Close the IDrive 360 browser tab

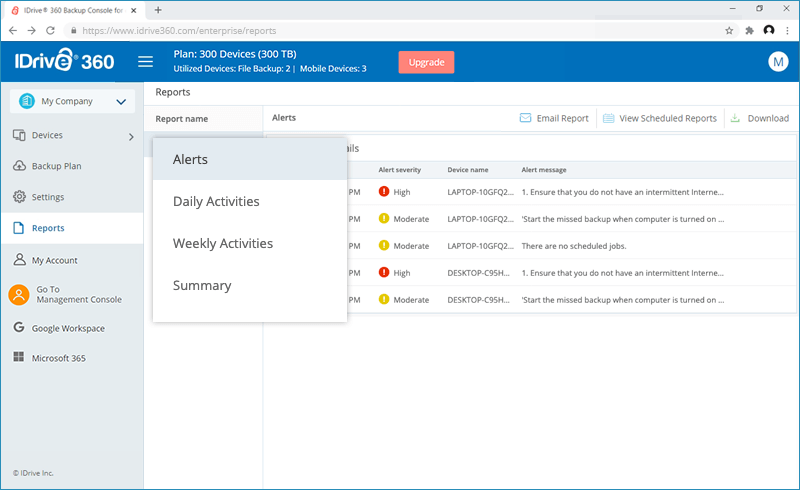(134, 10)
